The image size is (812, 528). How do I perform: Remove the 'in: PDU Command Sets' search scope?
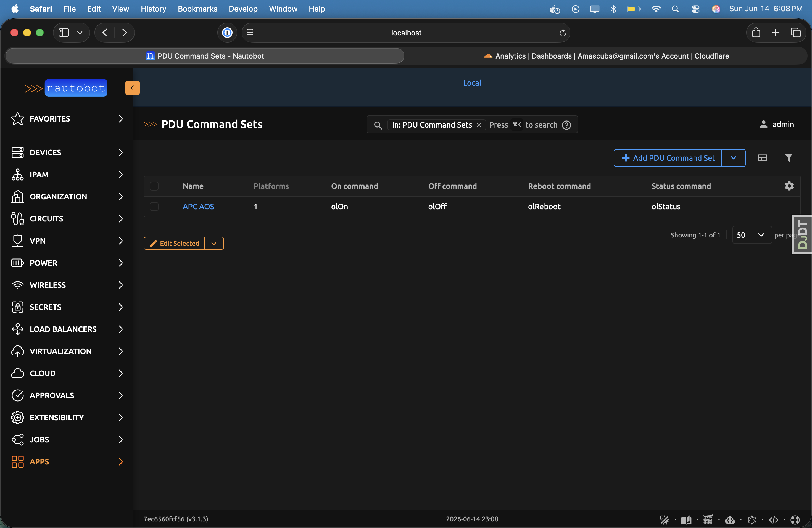[x=479, y=125]
